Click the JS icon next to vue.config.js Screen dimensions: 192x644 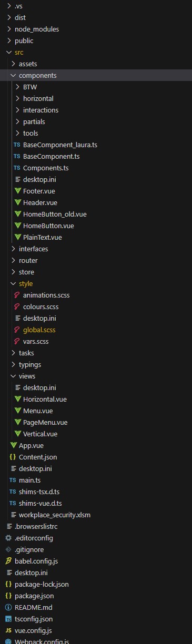pyautogui.click(x=8, y=631)
